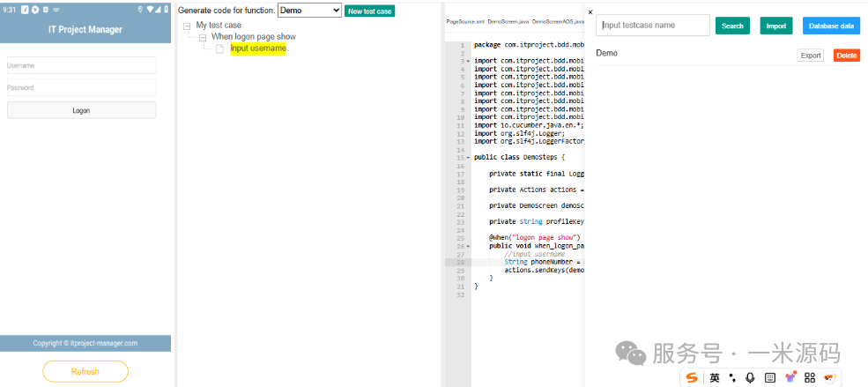
Task: Close the testcase panel with the X
Action: coord(590,11)
